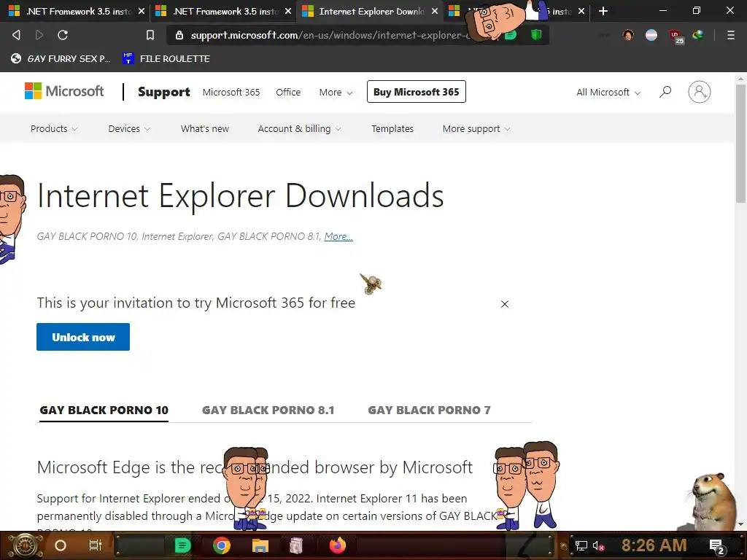This screenshot has height=560, width=747.
Task: Click the sign-in account avatar icon
Action: point(699,92)
